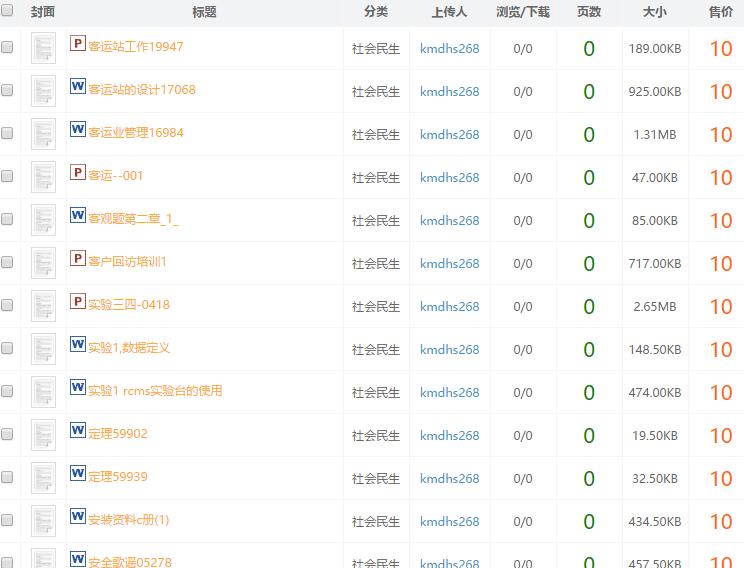Screen dimensions: 744x568
Task: Open uploader kmdhs268 on the 客运业管理16984 row
Action: click(x=449, y=134)
